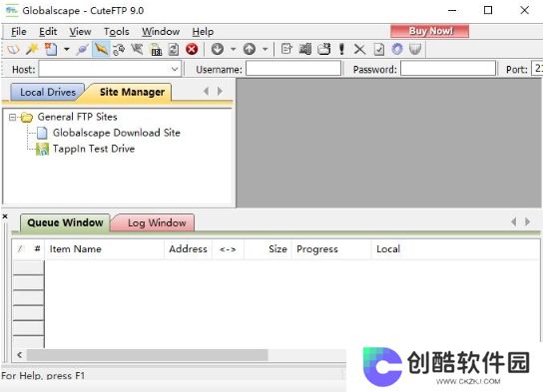Image resolution: width=546 pixels, height=392 pixels.
Task: Click the Upload up-arrow icon
Action: click(x=250, y=49)
